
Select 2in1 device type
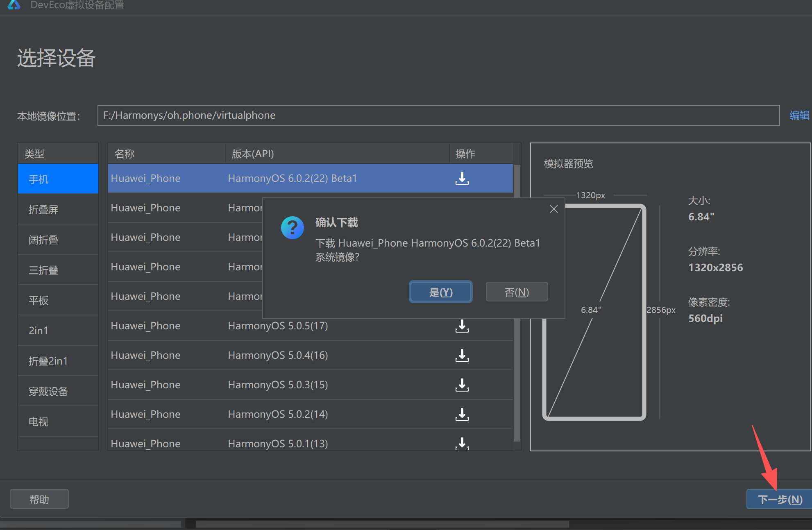[x=58, y=331]
